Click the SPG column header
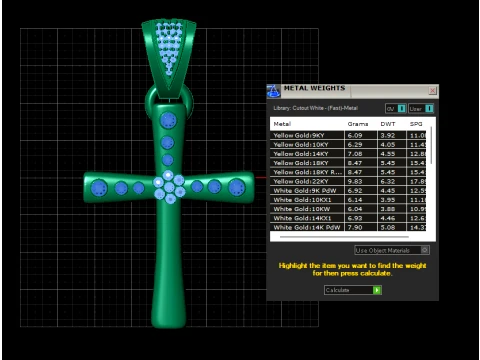 click(x=416, y=124)
